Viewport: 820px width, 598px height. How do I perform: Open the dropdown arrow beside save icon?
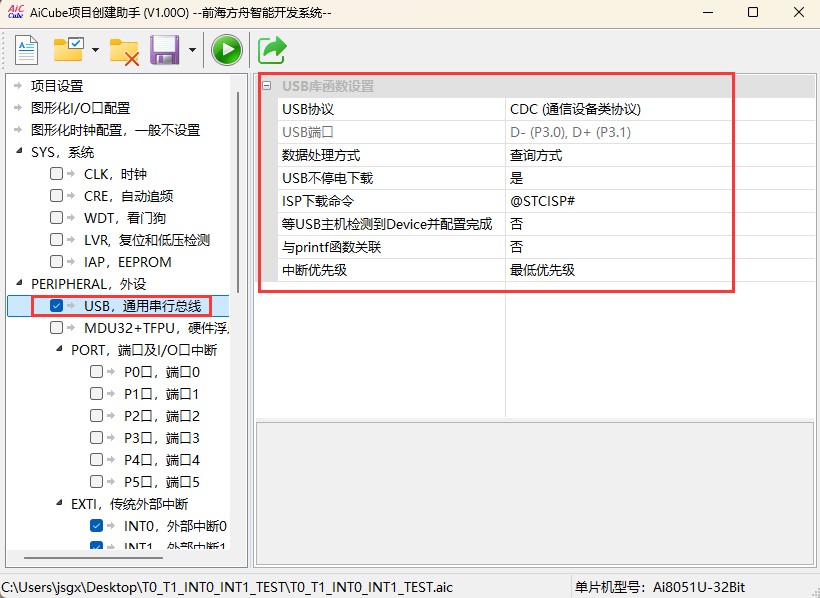coord(192,50)
